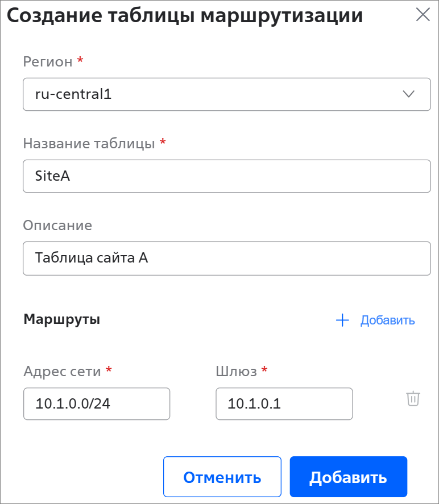Click the red asterisk beside Регион
Screen dimensions: 439x504
80,60
